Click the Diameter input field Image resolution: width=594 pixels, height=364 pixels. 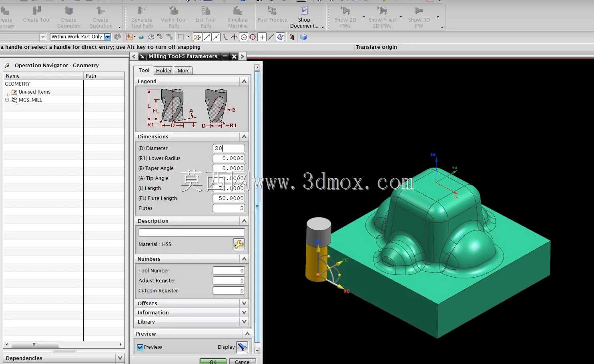229,148
